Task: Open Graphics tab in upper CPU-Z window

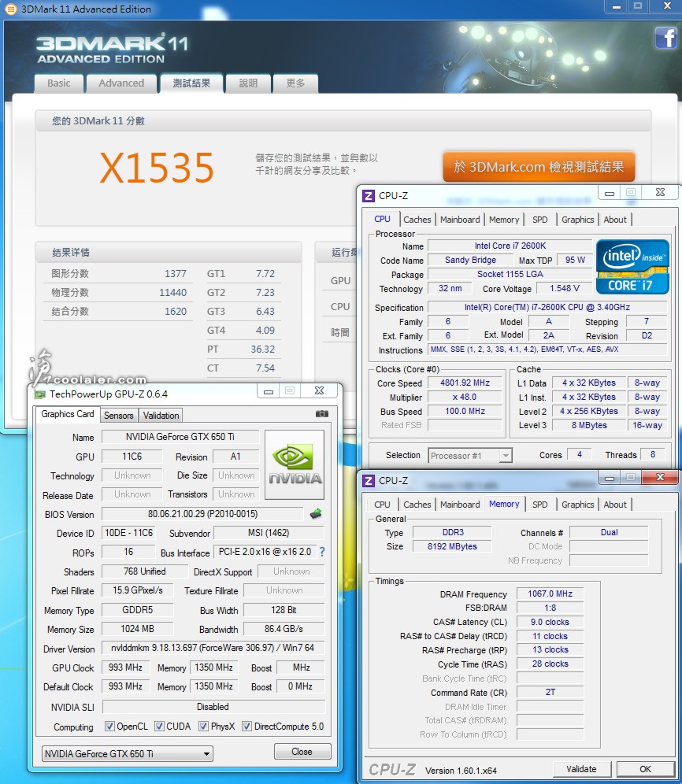Action: pos(577,220)
